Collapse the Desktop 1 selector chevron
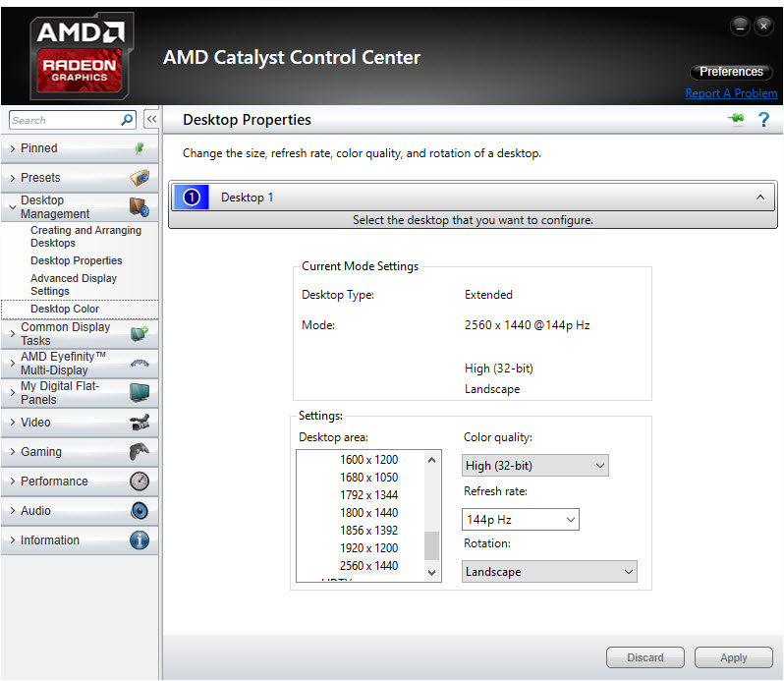 [x=760, y=197]
